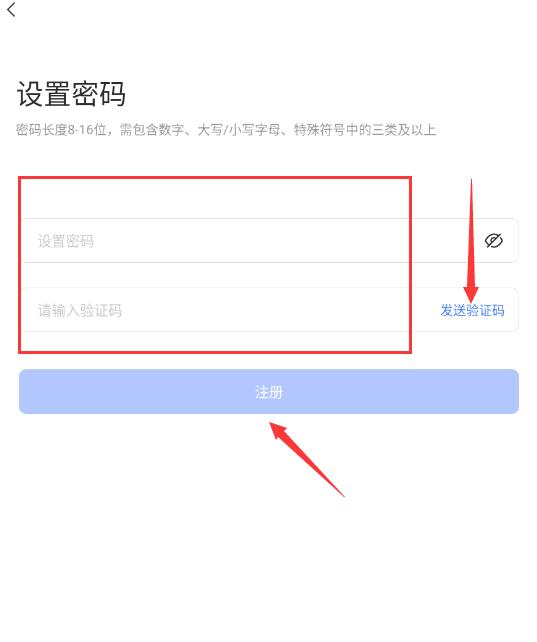The image size is (537, 642).
Task: Click the arrowhead tip touching 发送验证码
Action: coord(471,301)
